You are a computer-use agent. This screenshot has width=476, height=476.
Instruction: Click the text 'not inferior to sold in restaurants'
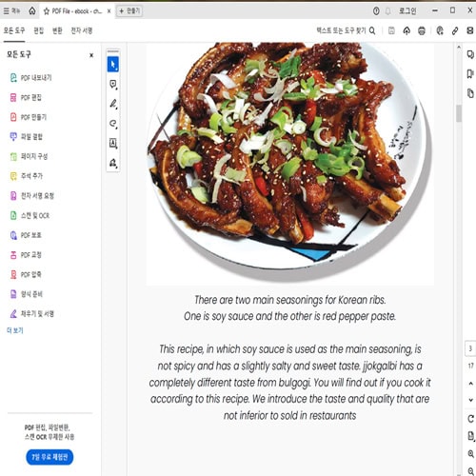290,415
